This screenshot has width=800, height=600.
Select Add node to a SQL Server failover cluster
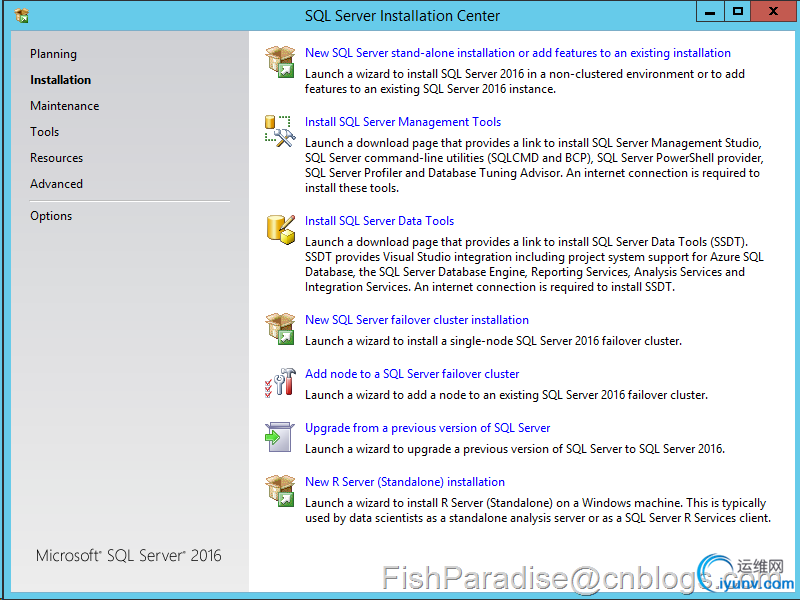coord(412,374)
